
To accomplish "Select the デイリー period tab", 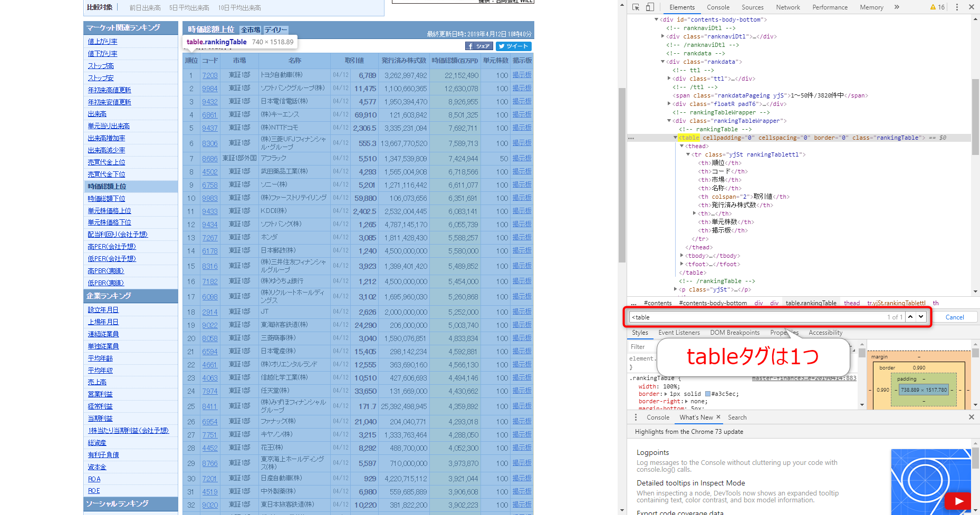I will 276,30.
